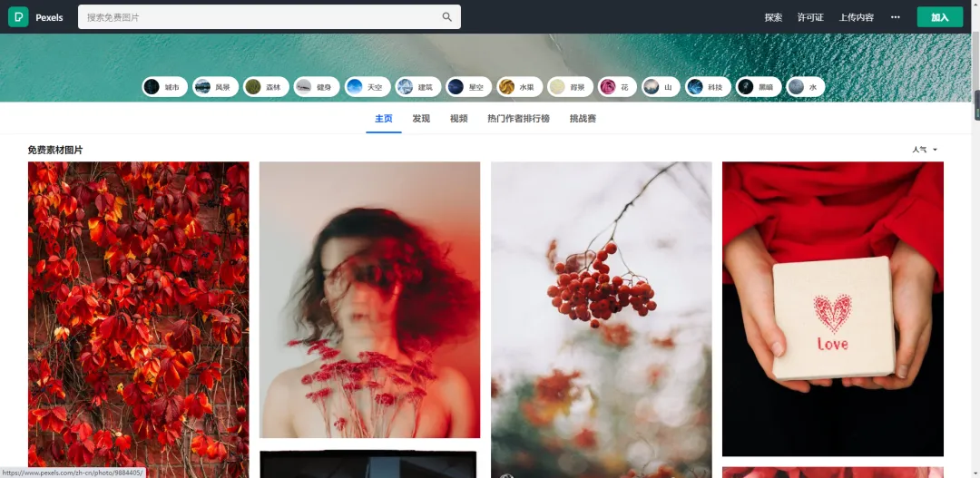Choose the 天空 category chip

[x=367, y=87]
